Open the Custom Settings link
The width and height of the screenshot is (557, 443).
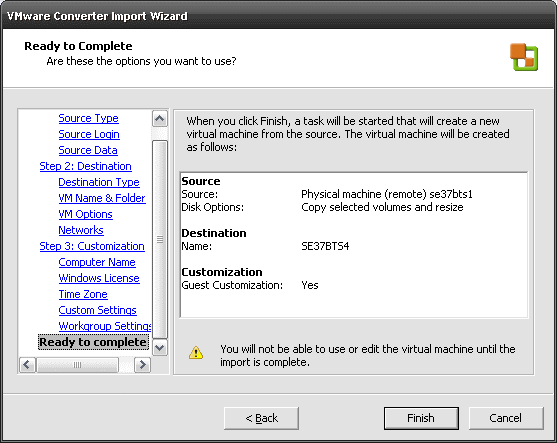[x=97, y=310]
